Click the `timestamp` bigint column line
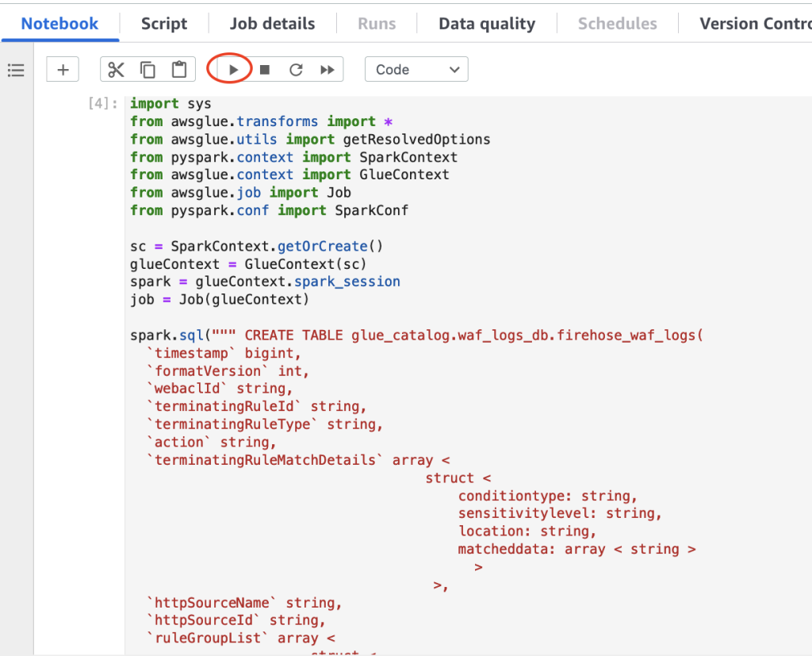This screenshot has height=656, width=812. tap(224, 354)
